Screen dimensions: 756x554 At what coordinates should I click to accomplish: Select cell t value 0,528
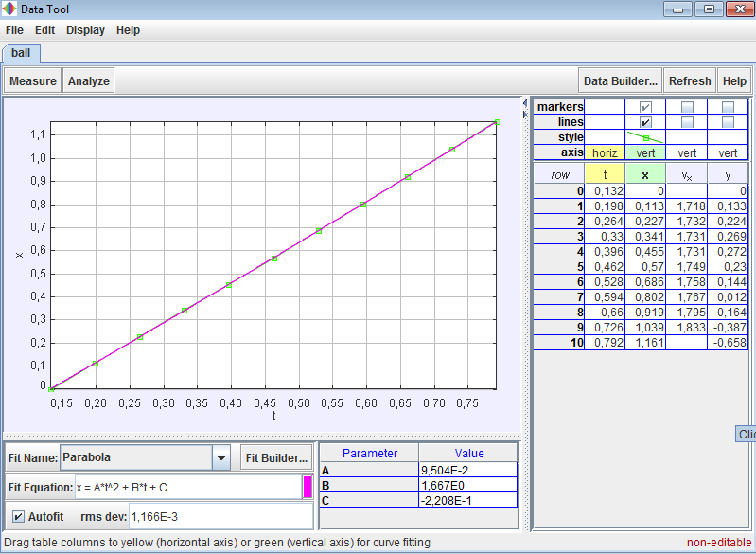coord(605,282)
